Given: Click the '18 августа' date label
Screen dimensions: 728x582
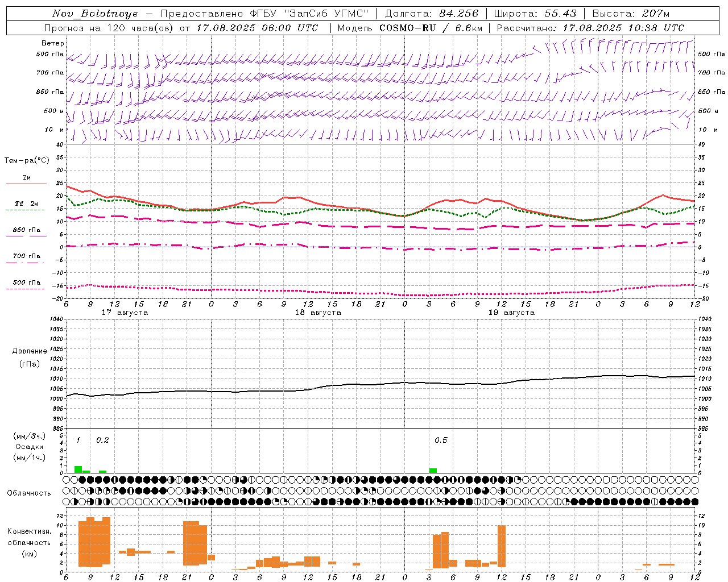Looking at the screenshot, I should click(x=318, y=313).
